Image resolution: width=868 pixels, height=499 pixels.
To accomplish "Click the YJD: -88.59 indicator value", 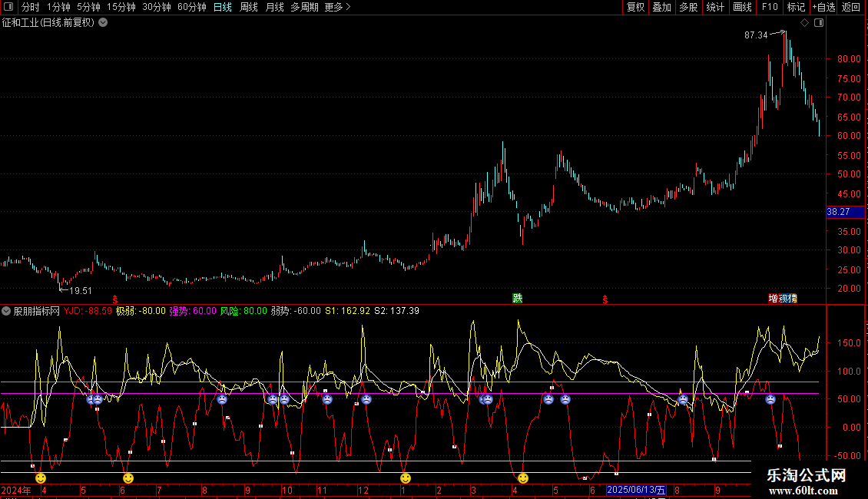I will tap(88, 311).
